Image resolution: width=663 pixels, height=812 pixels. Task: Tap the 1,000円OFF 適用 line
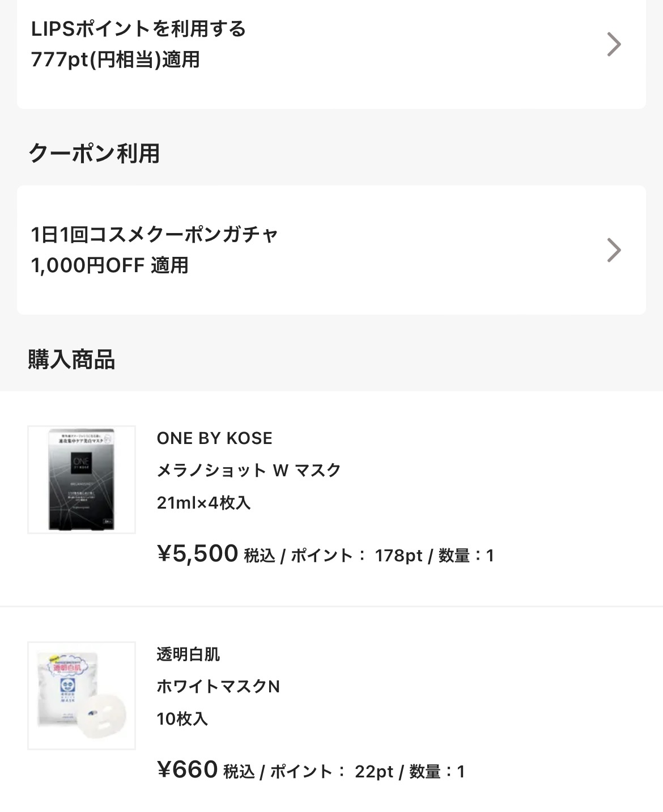tap(110, 265)
